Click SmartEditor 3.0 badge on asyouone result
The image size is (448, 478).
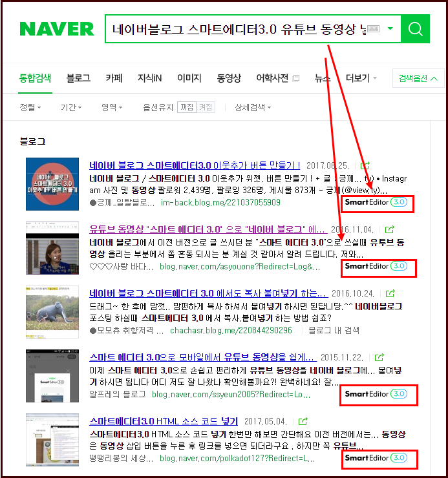(x=376, y=266)
